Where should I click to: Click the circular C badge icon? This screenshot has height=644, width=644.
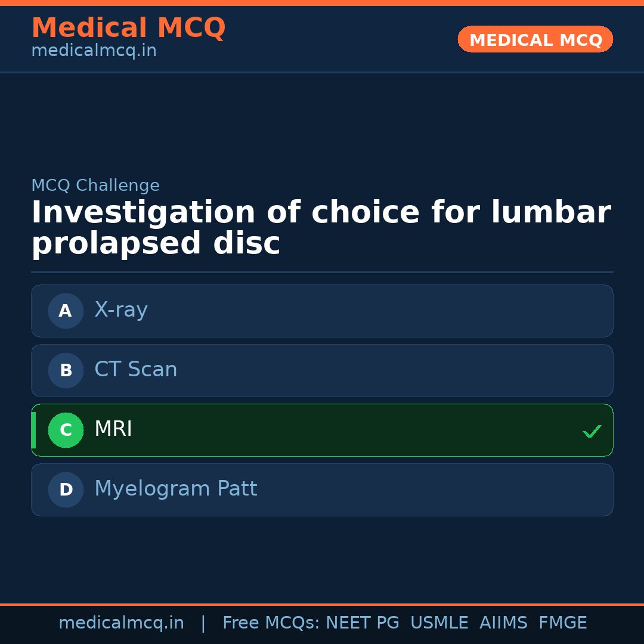click(66, 430)
